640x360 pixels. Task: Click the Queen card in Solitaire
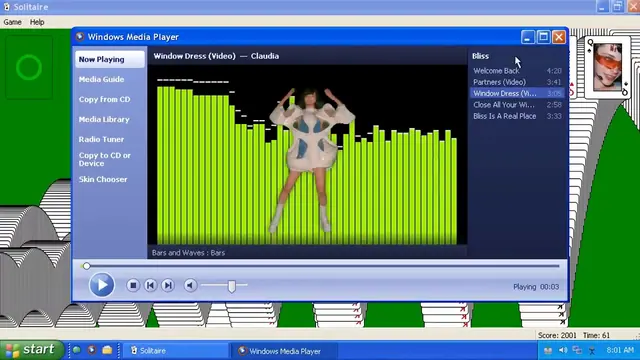click(x=607, y=67)
